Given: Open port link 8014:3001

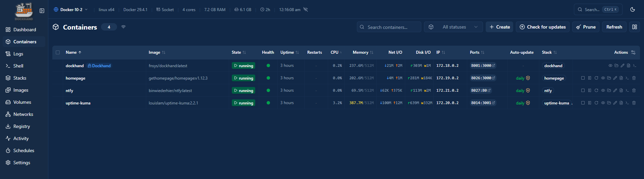Looking at the screenshot, I should tap(483, 103).
